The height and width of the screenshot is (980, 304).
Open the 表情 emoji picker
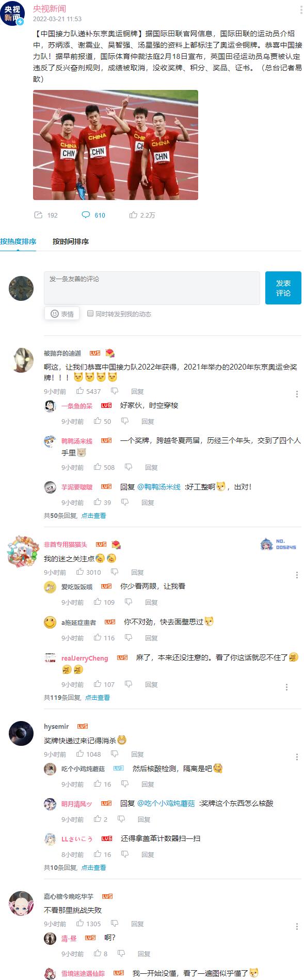tap(62, 314)
